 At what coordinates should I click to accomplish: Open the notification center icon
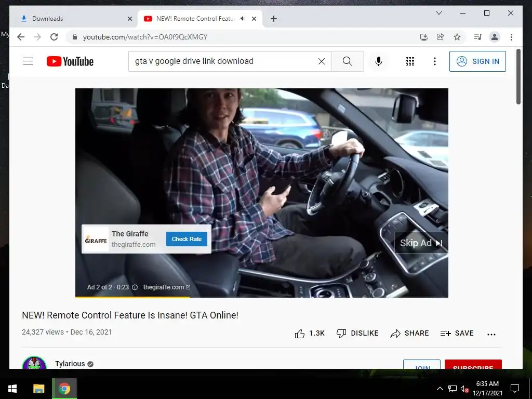click(515, 389)
